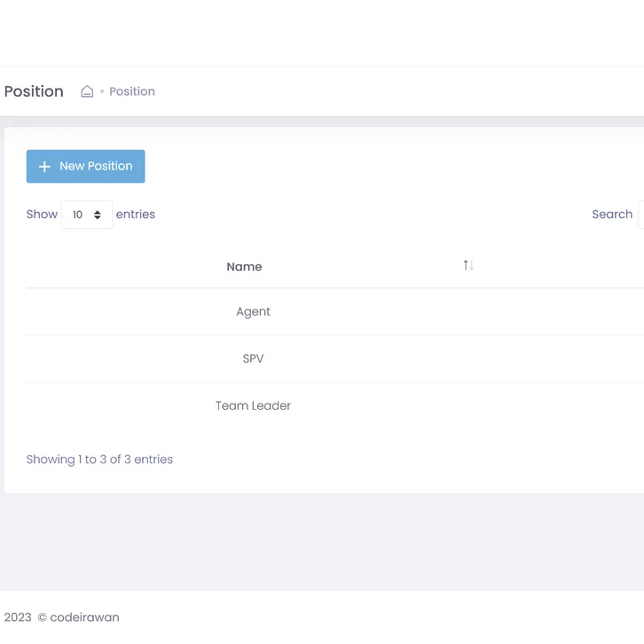Screen dimensions: 644x644
Task: Click the home icon in breadcrumb
Action: (87, 91)
